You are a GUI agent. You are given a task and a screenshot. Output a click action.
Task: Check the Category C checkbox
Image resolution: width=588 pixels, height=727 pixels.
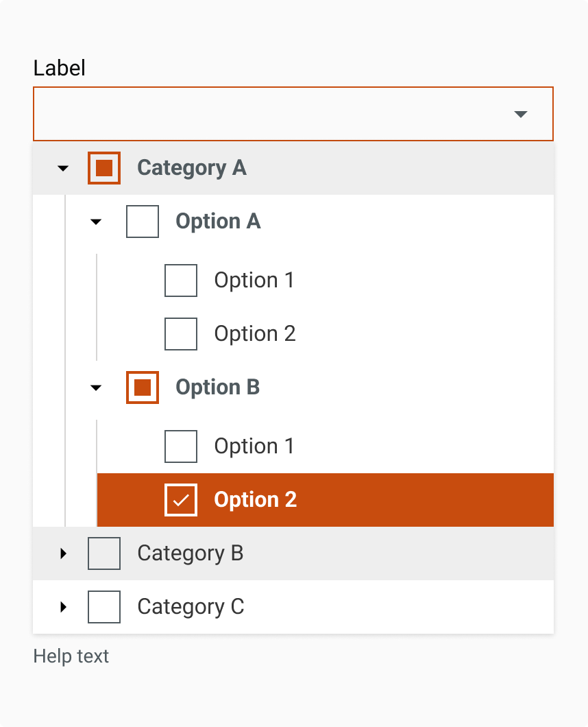(x=104, y=607)
